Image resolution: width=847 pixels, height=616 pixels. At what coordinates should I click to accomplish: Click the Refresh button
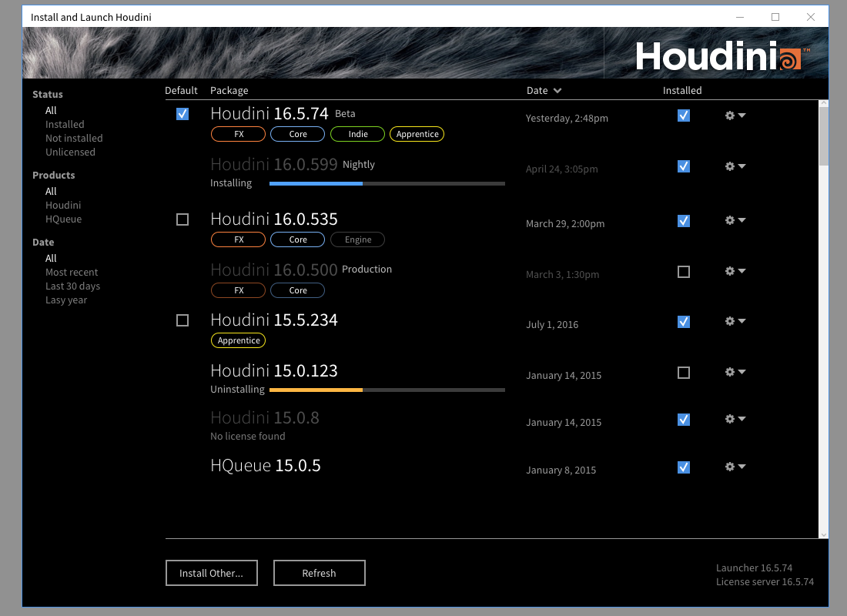(x=320, y=573)
